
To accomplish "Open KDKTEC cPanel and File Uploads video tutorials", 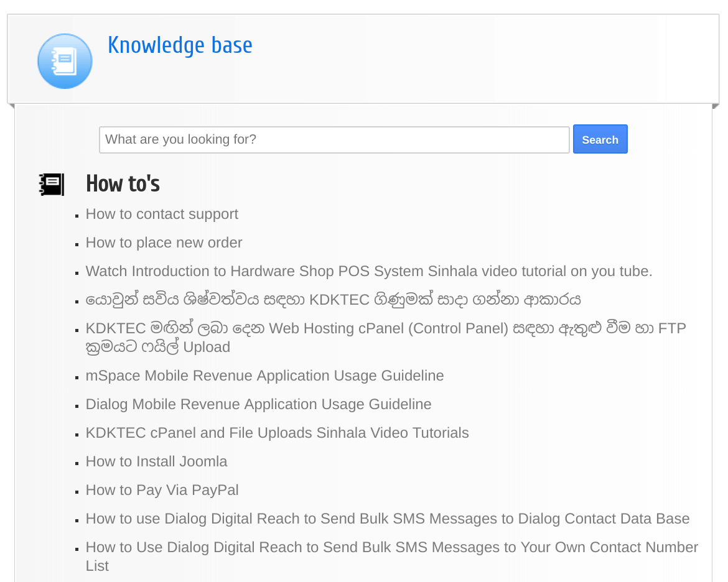I will click(277, 433).
